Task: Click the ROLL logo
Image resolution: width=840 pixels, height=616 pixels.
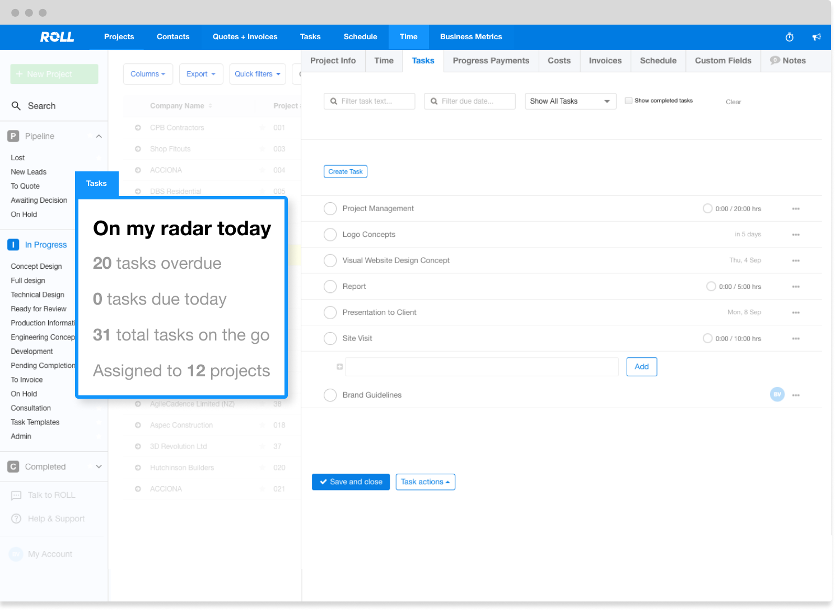Action: click(x=57, y=37)
